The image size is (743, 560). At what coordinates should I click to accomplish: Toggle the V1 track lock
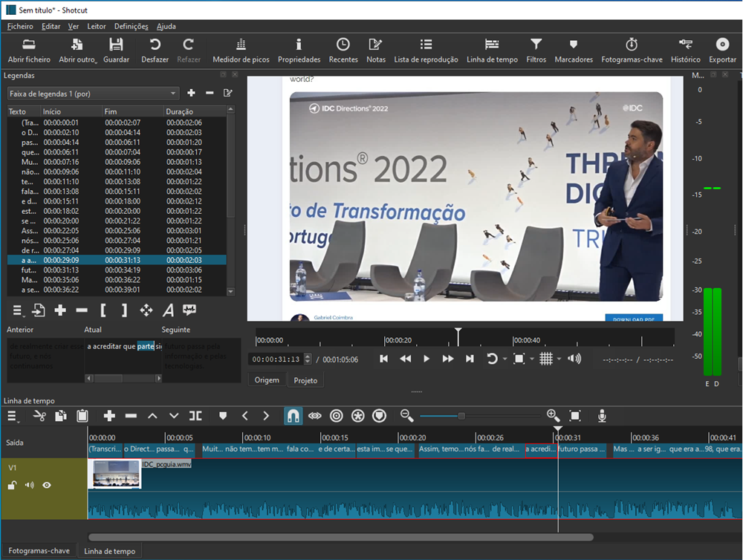click(x=13, y=486)
